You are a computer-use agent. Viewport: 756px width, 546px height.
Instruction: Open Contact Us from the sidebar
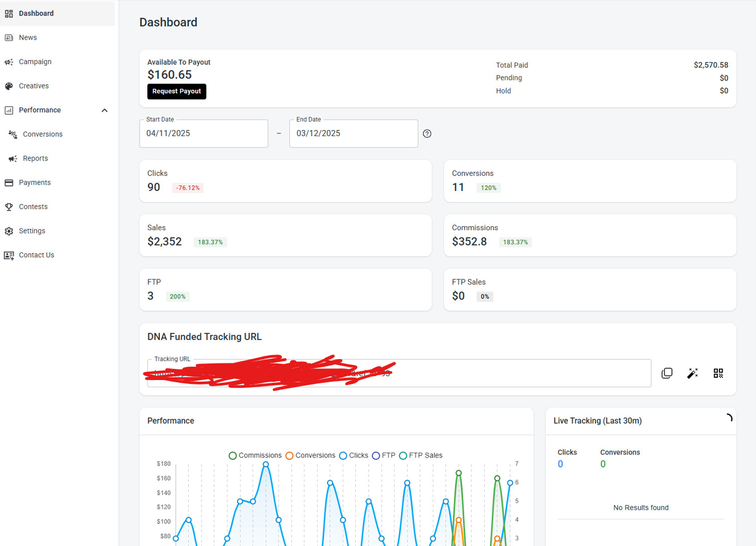click(x=36, y=255)
